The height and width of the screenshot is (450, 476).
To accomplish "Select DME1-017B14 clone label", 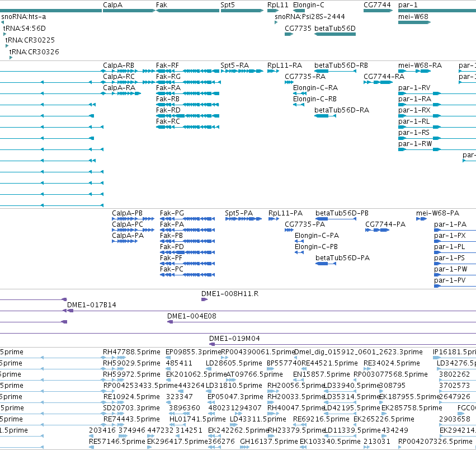I will click(x=91, y=305).
